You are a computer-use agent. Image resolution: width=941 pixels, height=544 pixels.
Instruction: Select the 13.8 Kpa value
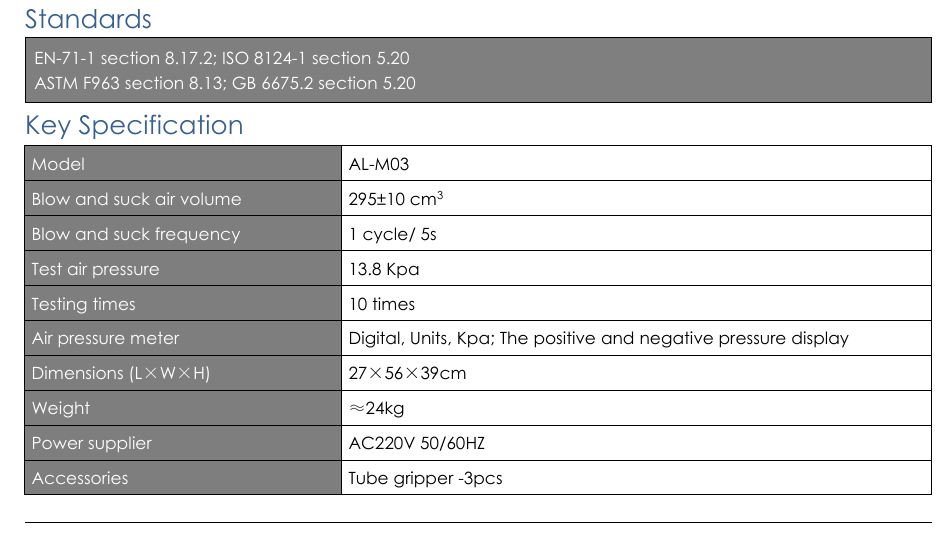[x=384, y=269]
